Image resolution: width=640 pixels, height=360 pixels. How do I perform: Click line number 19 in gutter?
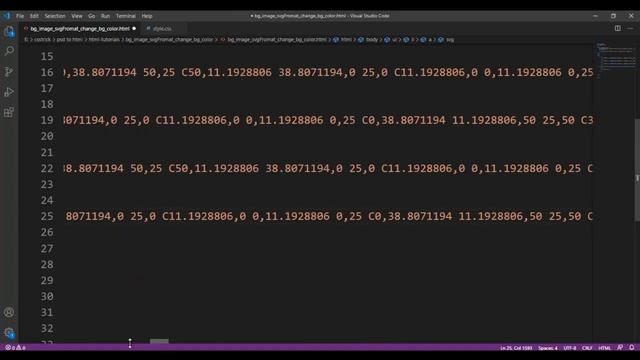pyautogui.click(x=47, y=120)
